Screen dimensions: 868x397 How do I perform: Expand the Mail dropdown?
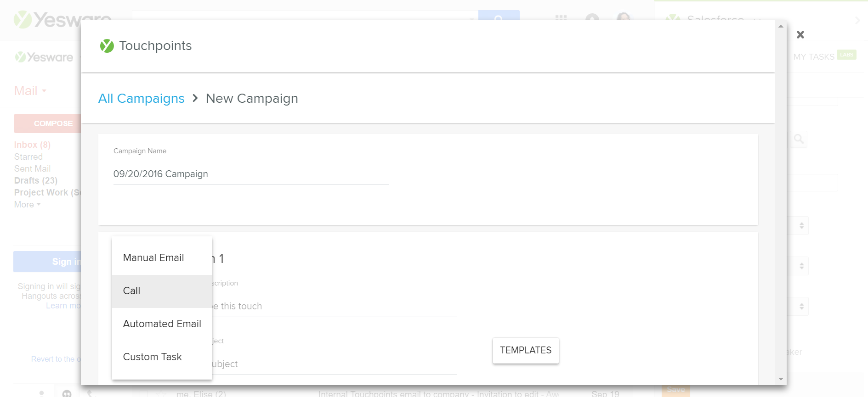click(30, 90)
